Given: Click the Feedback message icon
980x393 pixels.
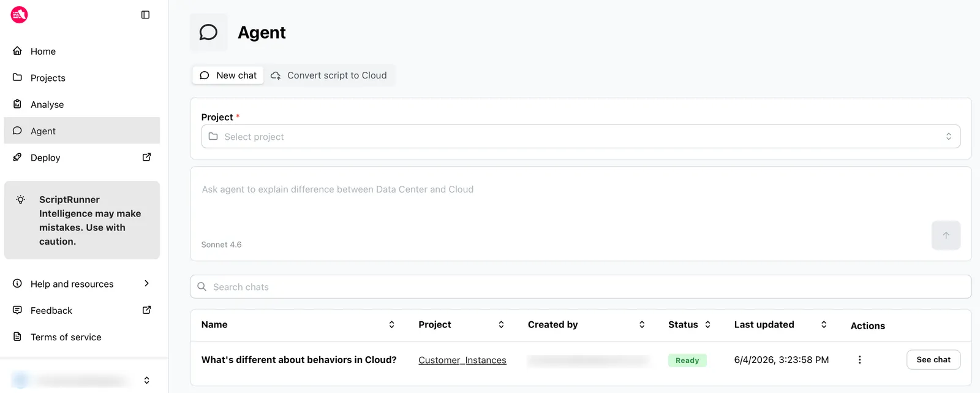Looking at the screenshot, I should 17,310.
